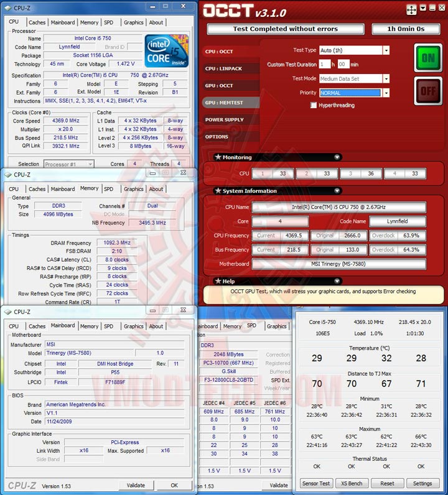Click the OCCT dropdown menu arrow icon in title bar

pyautogui.click(x=423, y=8)
